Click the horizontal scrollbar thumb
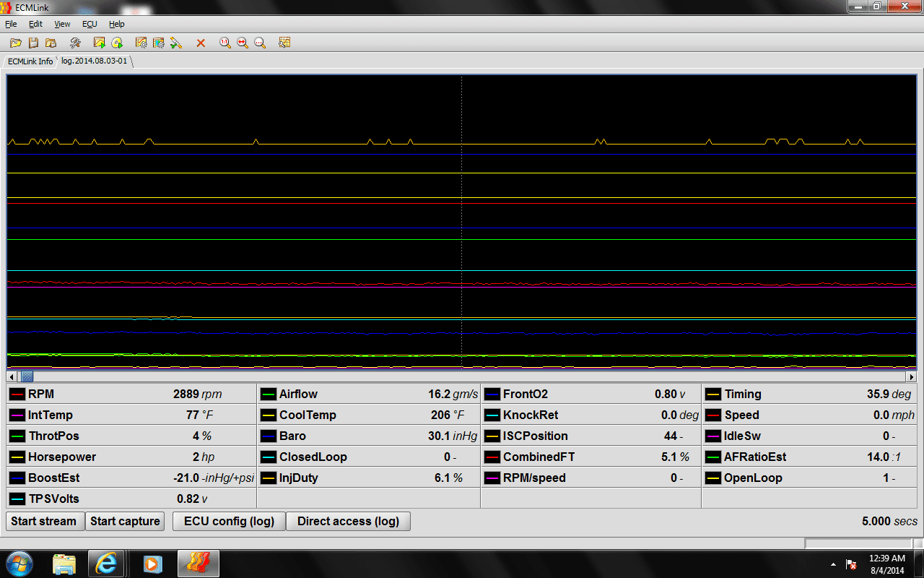Screen dimensions: 924x578 pos(26,376)
